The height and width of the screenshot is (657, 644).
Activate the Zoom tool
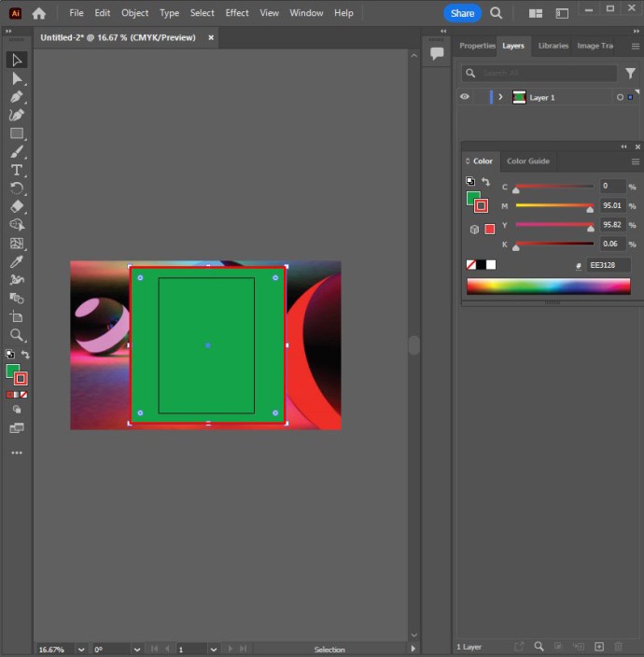pos(17,334)
